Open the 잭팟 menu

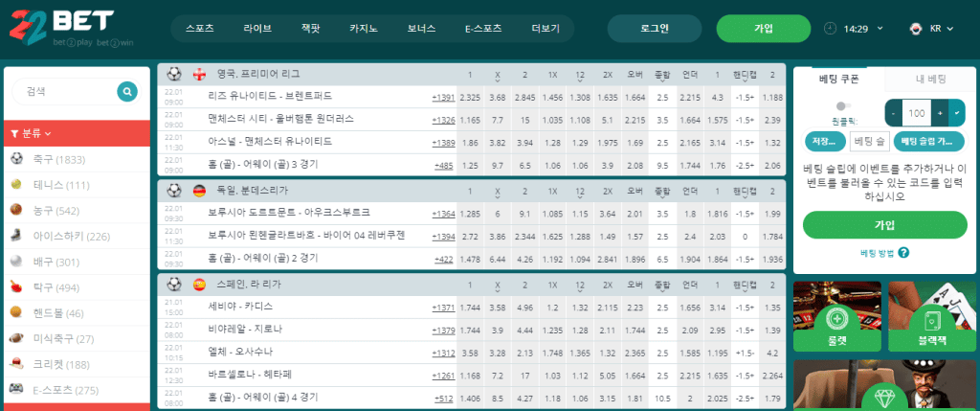[x=311, y=28]
